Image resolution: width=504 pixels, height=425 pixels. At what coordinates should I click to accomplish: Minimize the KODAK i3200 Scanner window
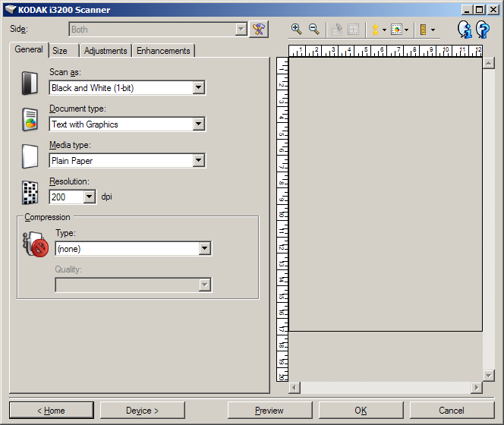point(467,10)
